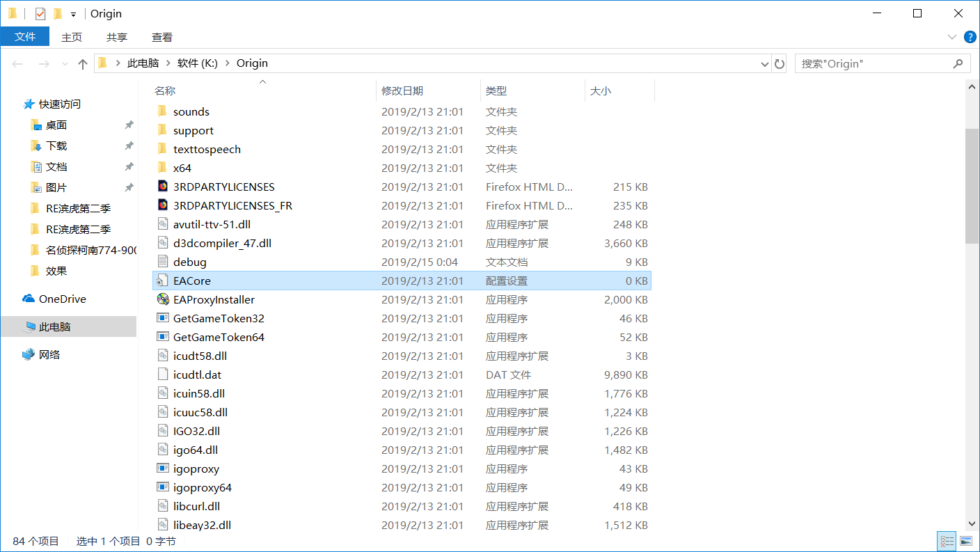980x552 pixels.
Task: Expand the ribbon chevron
Action: [951, 37]
